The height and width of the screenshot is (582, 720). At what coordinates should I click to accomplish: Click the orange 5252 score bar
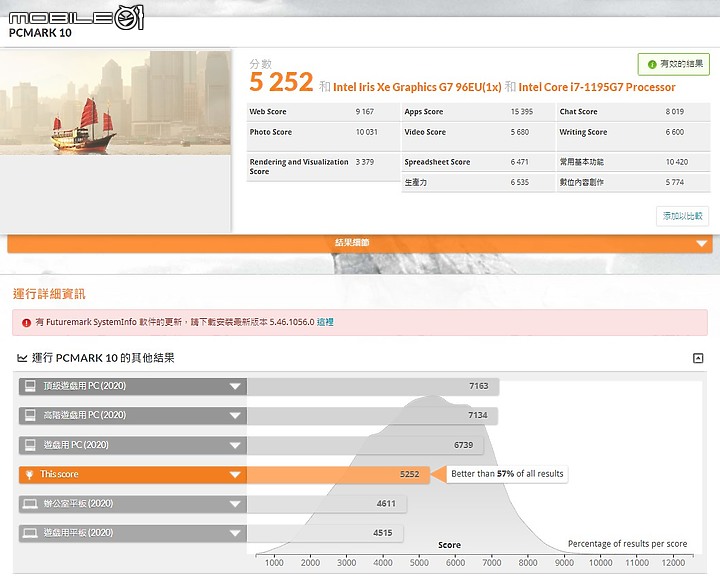338,475
